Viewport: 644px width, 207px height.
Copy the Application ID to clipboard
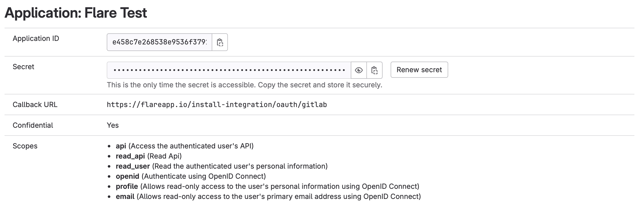coord(220,42)
